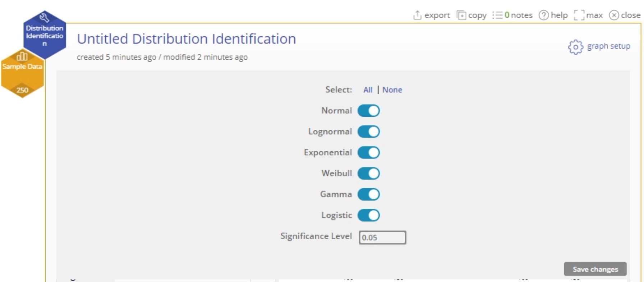Toggle the Normal distribution switch

pyautogui.click(x=369, y=111)
